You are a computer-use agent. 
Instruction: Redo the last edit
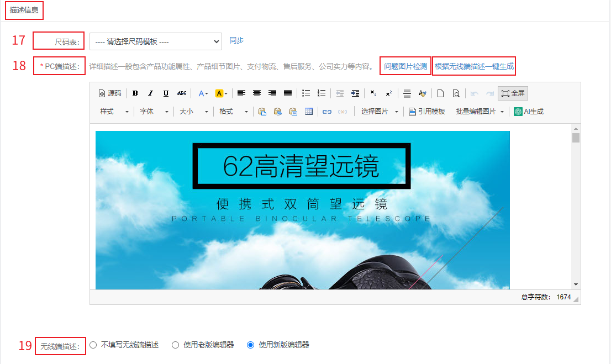pos(490,93)
